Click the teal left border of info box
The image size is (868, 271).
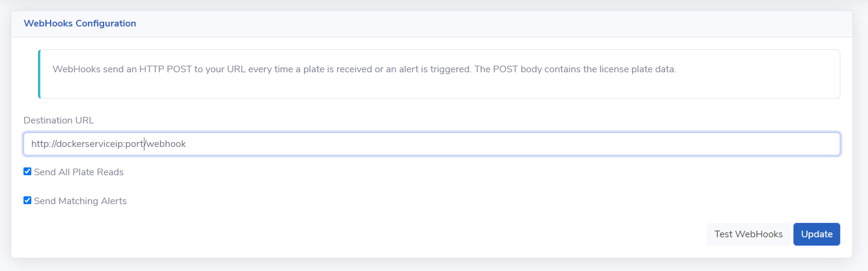(39, 74)
